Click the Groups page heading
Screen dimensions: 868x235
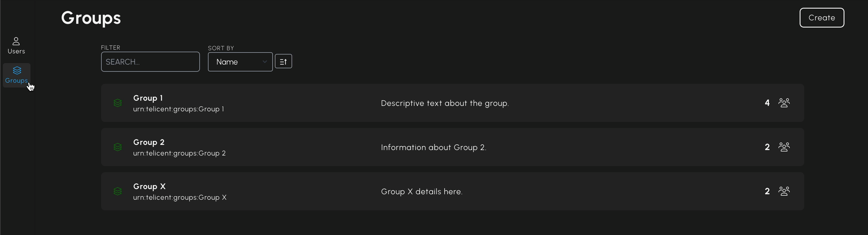click(91, 18)
